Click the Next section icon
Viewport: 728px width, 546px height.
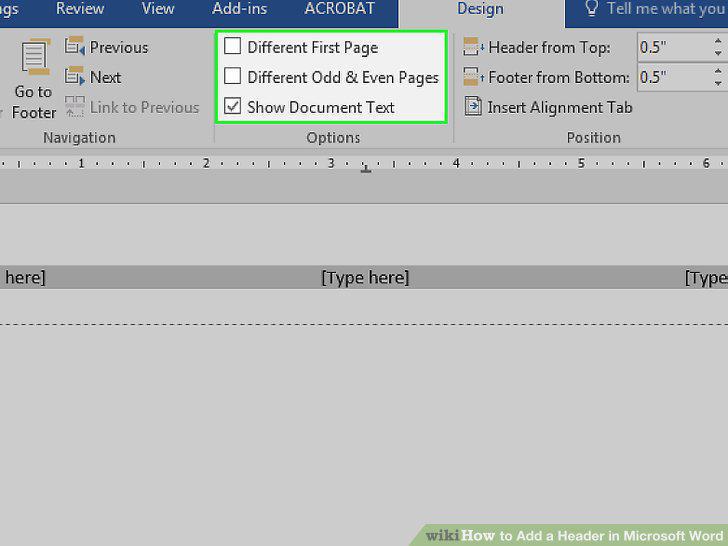click(x=74, y=77)
